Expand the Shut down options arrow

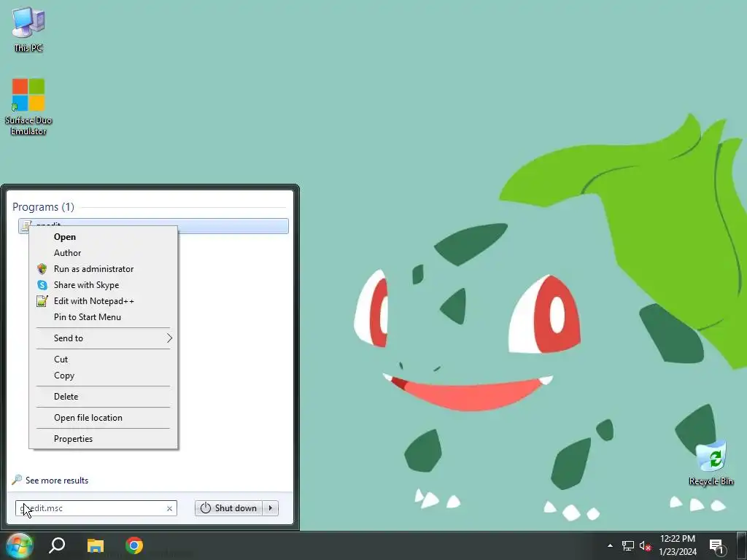coord(271,508)
